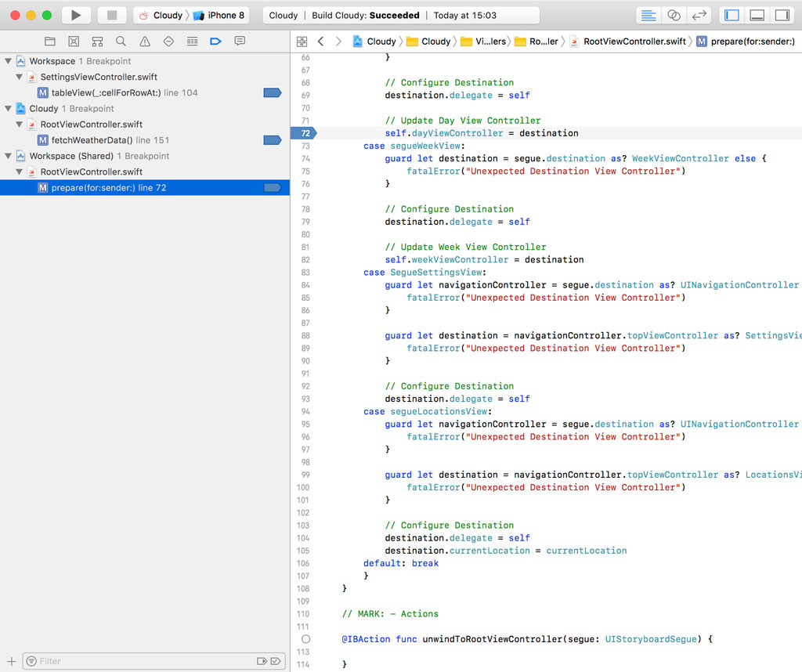Disable the fetchWeatherData() line 151 breakpoint
802x672 pixels.
pyautogui.click(x=272, y=140)
